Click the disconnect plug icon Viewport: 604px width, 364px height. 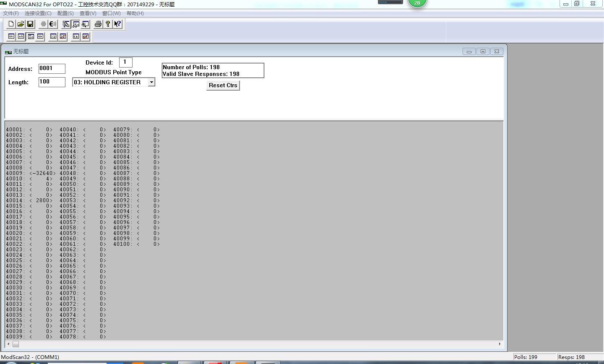pyautogui.click(x=53, y=24)
